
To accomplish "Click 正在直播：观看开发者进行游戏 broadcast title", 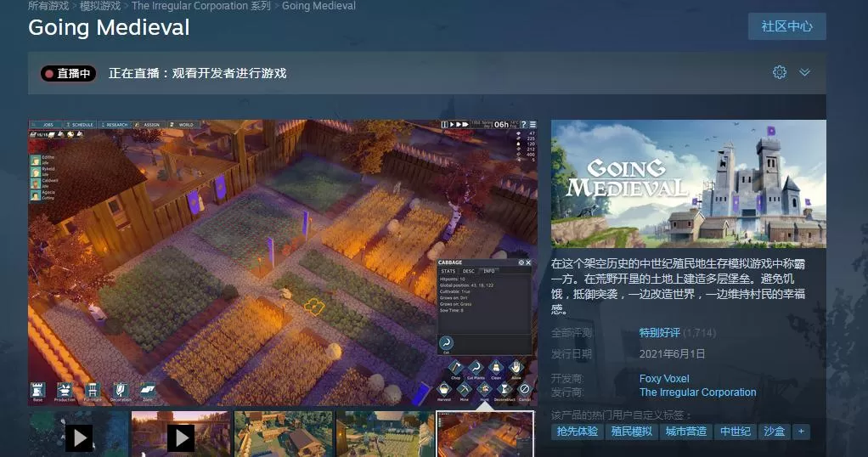I will [x=198, y=73].
